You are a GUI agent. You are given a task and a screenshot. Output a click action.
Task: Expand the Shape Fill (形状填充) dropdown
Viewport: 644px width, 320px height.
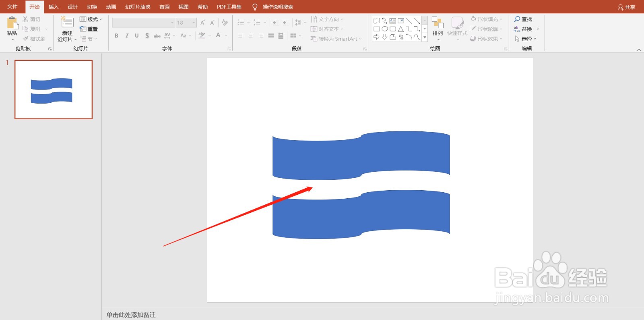[x=501, y=19]
